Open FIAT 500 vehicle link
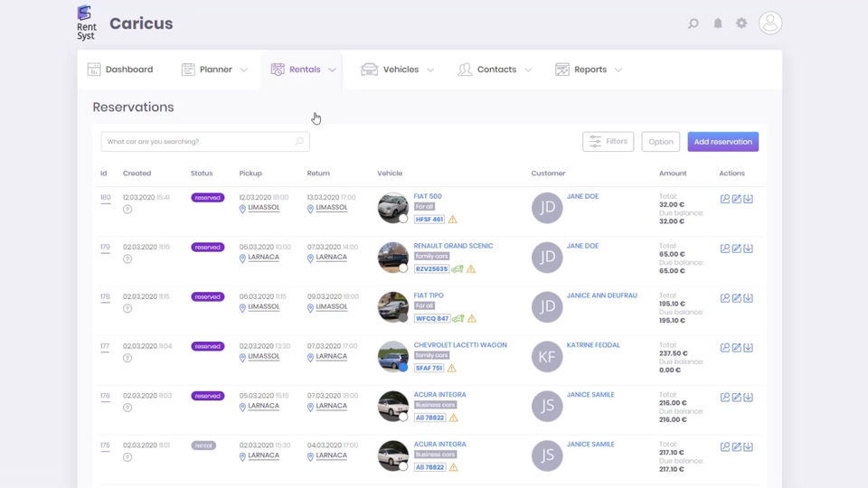This screenshot has height=488, width=868. coord(428,196)
